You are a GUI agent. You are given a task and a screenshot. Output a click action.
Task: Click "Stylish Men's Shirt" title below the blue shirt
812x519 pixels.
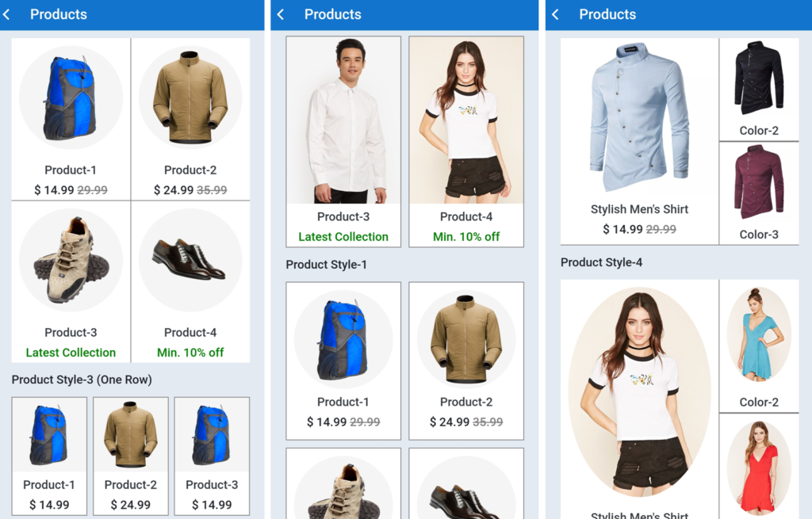click(x=640, y=209)
